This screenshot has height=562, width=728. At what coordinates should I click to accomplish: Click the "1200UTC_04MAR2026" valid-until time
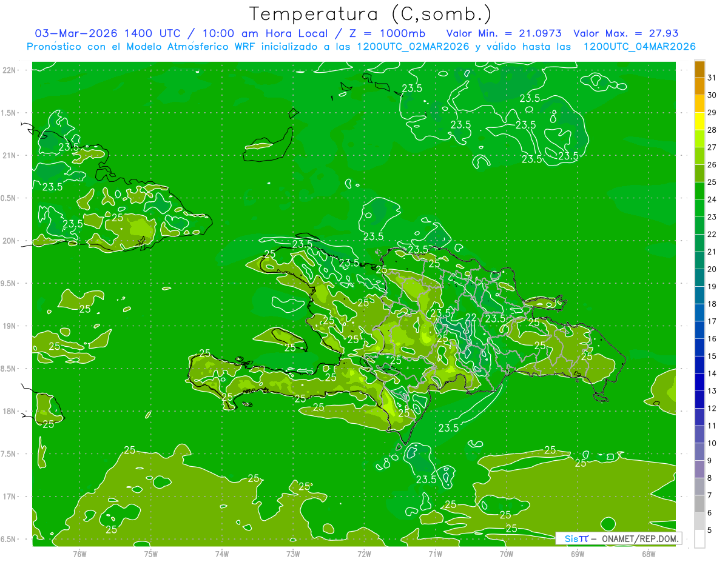coord(639,47)
